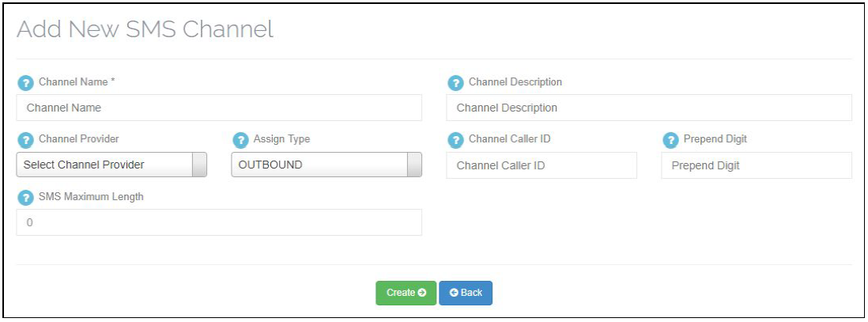Show the help icon for Prepend Digit
This screenshot has width=868, height=322.
click(x=670, y=139)
